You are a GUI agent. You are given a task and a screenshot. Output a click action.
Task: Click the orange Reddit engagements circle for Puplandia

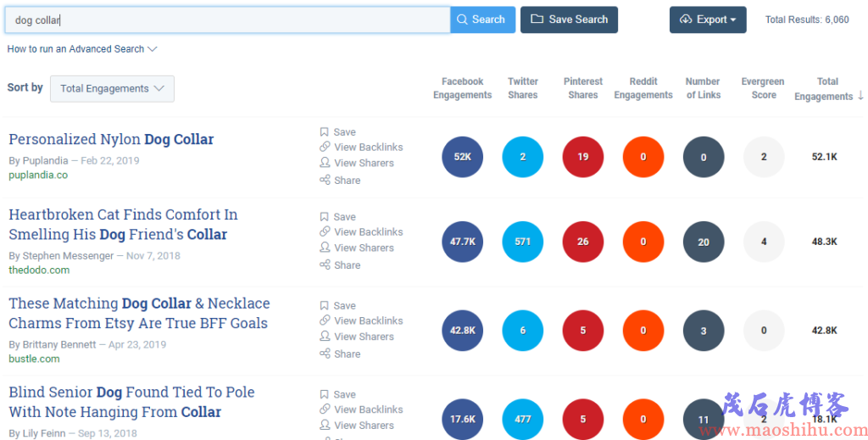click(643, 157)
